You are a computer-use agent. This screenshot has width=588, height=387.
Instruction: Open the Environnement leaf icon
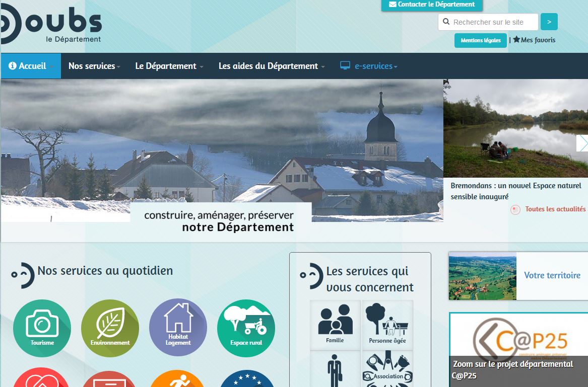tap(110, 328)
